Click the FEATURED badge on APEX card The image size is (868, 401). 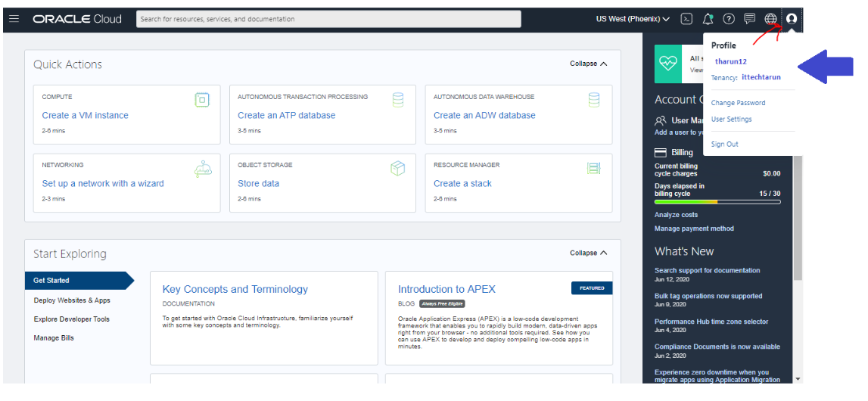(x=592, y=288)
